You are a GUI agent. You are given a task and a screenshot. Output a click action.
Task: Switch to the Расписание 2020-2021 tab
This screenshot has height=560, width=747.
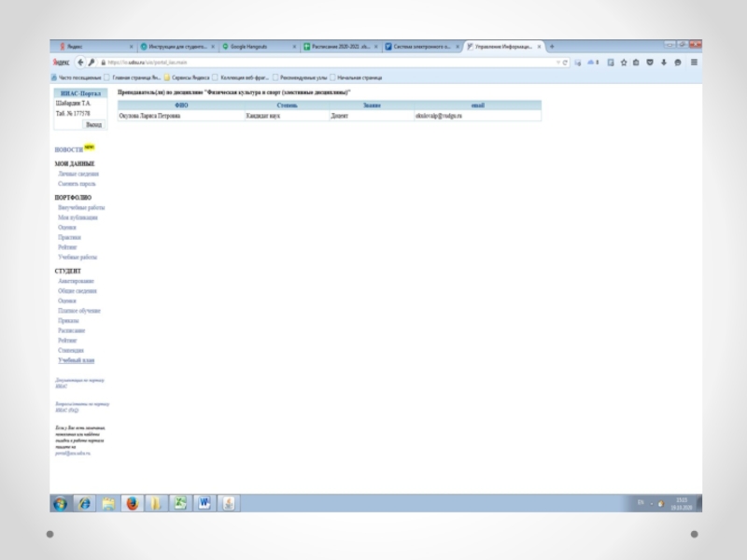(x=341, y=47)
